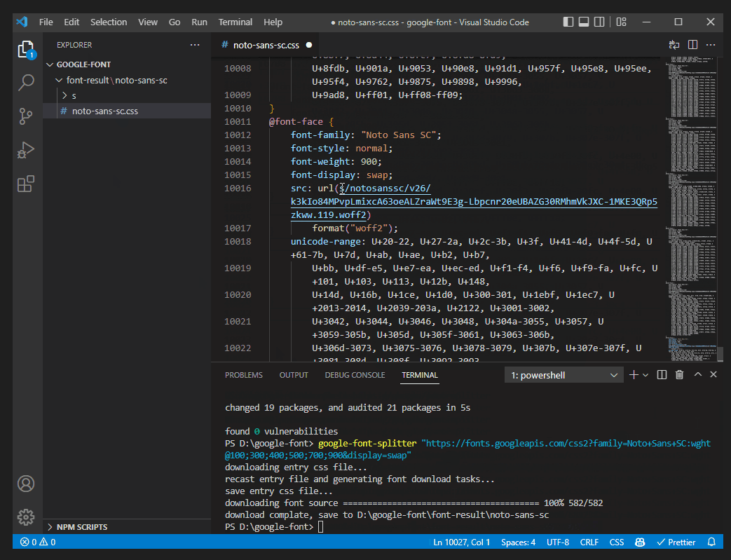Viewport: 731px width, 560px height.
Task: Click the Prettier status item
Action: point(676,542)
